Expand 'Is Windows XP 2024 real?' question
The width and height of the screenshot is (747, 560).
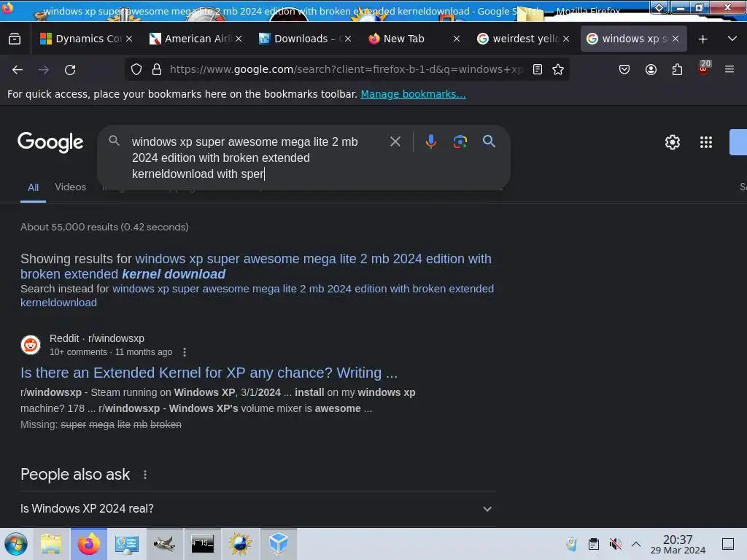pos(258,508)
